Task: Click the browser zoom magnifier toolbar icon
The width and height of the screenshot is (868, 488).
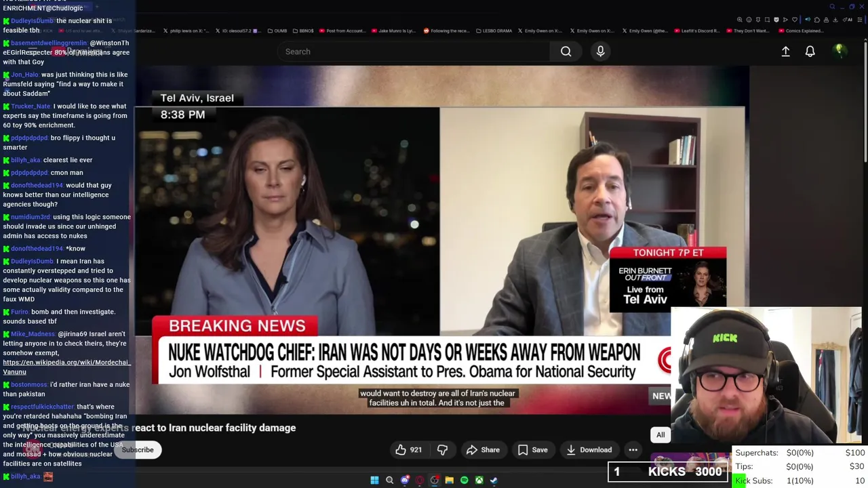Action: click(740, 20)
